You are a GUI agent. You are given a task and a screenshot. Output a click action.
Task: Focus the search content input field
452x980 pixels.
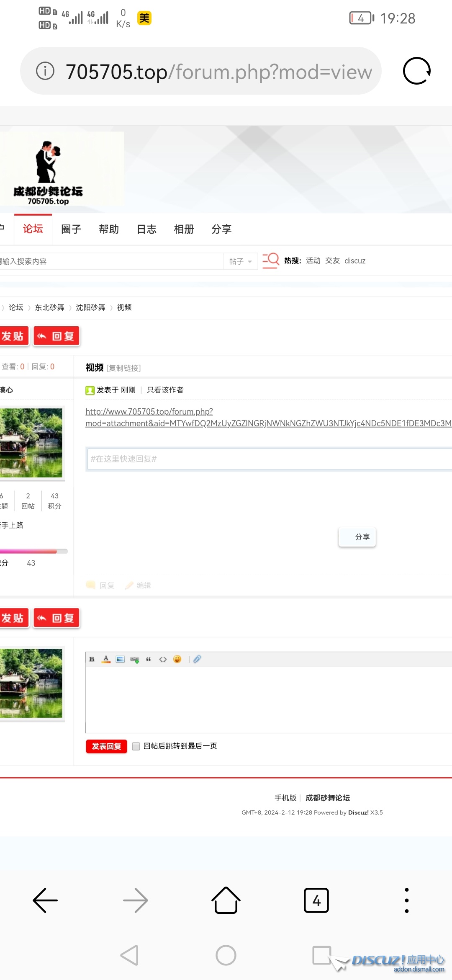click(x=112, y=261)
